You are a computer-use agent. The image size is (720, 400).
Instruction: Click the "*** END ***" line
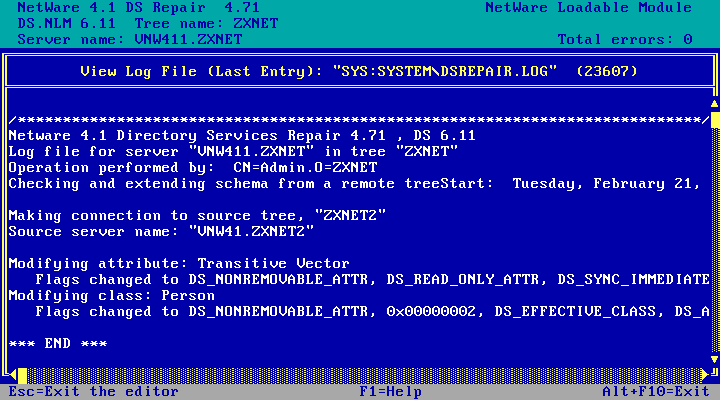(x=58, y=343)
